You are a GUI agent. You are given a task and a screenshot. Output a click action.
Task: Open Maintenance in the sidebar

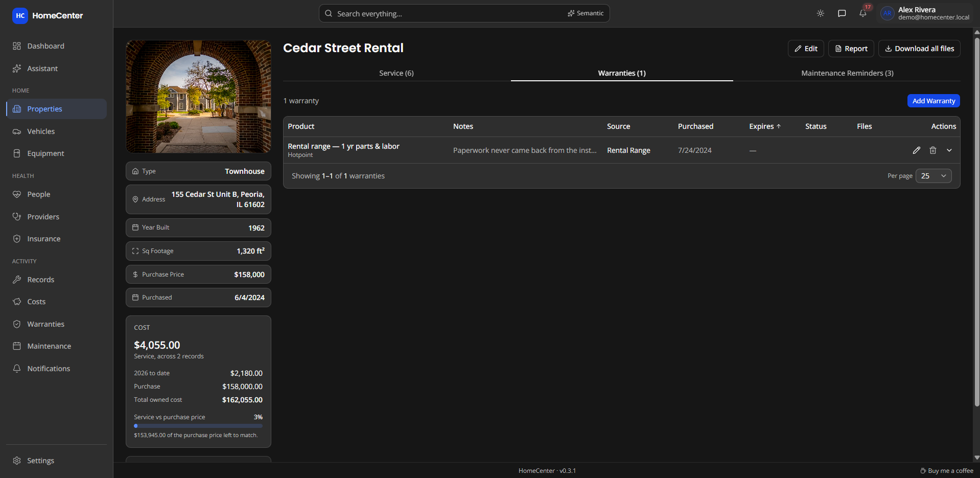(x=56, y=346)
